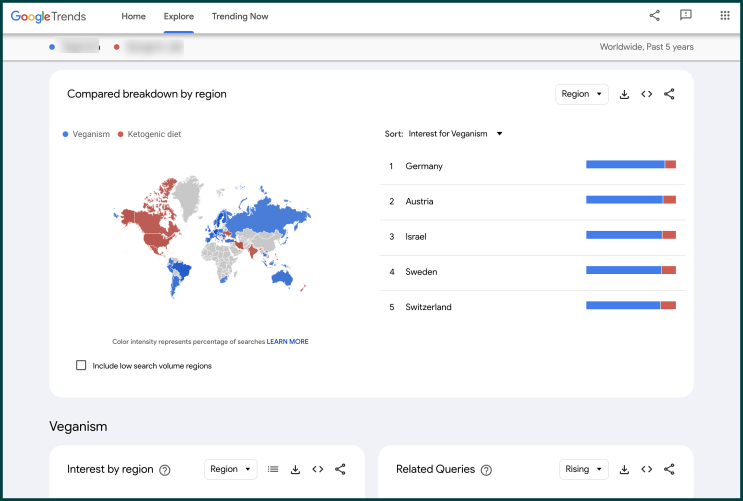The width and height of the screenshot is (743, 501).
Task: Click Germany's blue-red interest bar
Action: [x=631, y=164]
